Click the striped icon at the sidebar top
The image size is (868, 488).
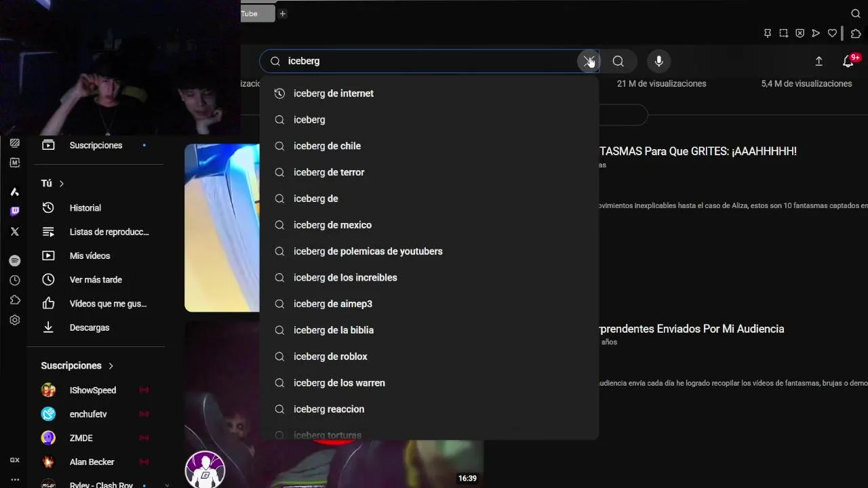[15, 143]
